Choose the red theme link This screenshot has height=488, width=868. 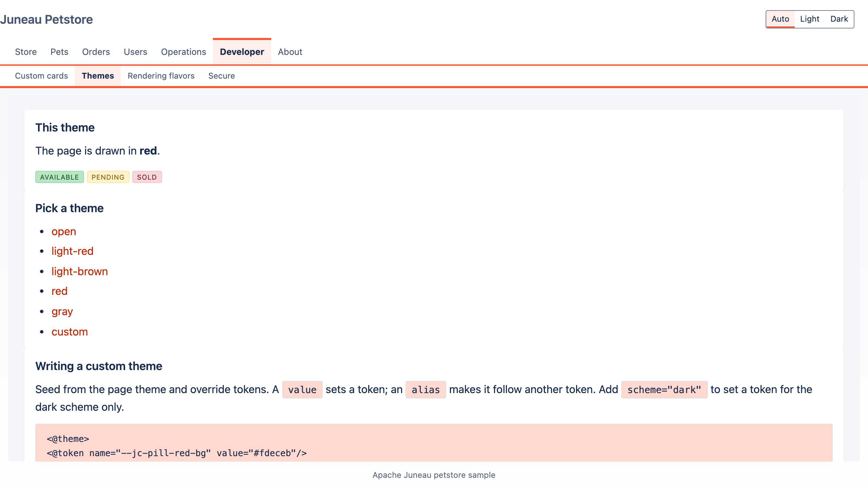[60, 291]
